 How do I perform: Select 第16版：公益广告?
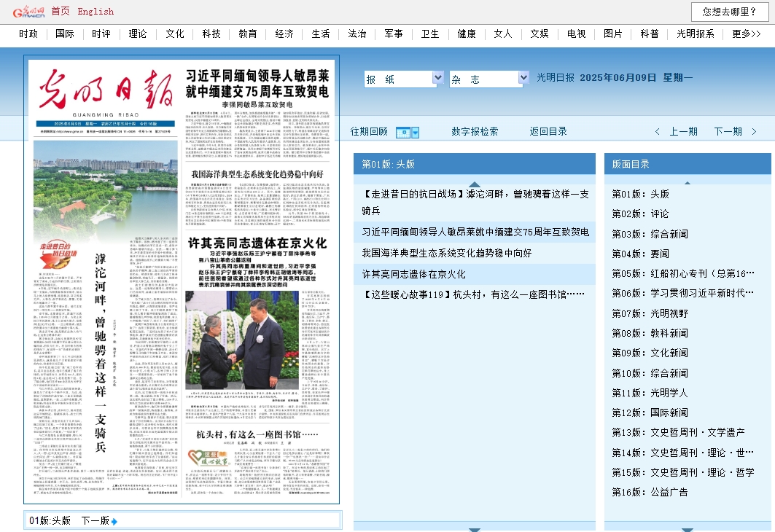coord(650,493)
